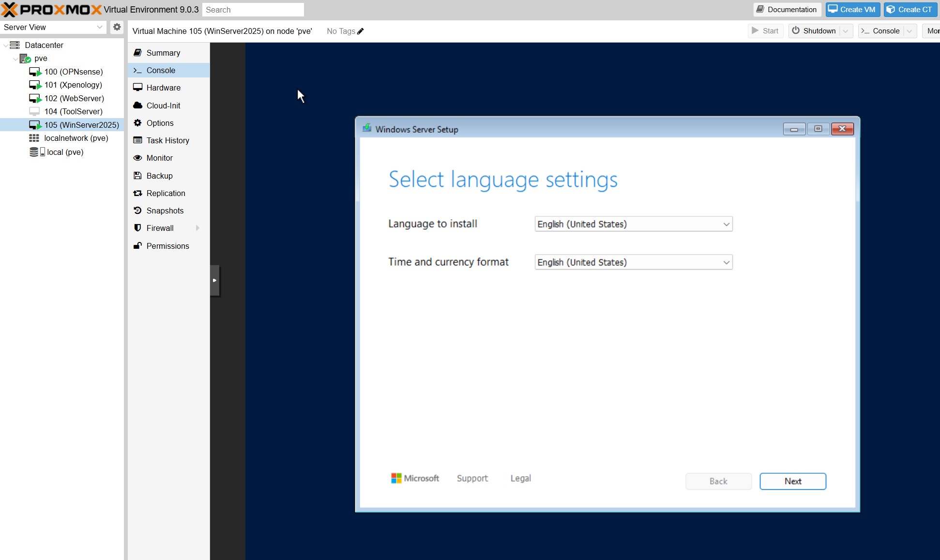Open the Replication panel

166,193
